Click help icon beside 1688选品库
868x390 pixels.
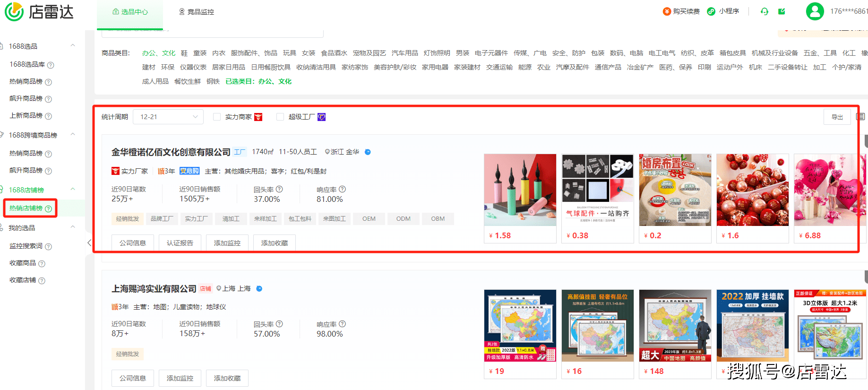(x=51, y=65)
